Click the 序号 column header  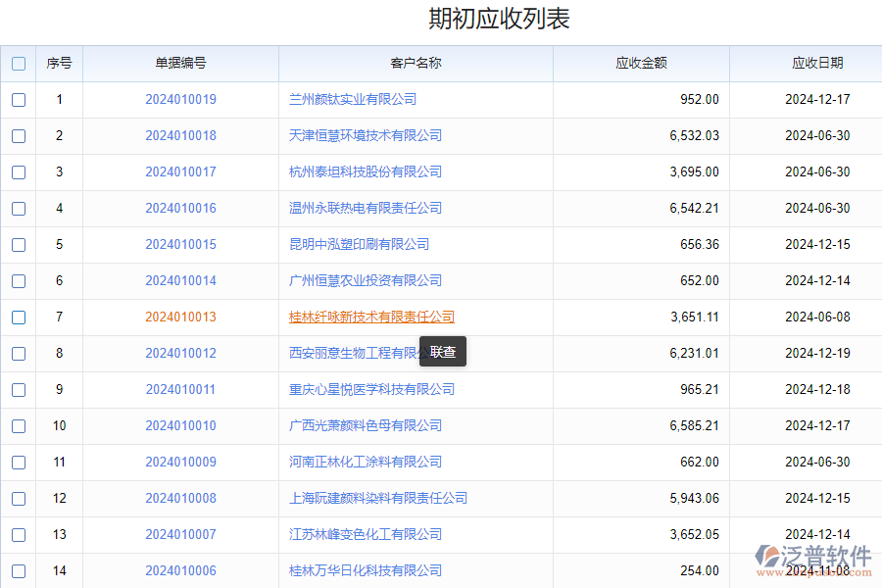[59, 64]
